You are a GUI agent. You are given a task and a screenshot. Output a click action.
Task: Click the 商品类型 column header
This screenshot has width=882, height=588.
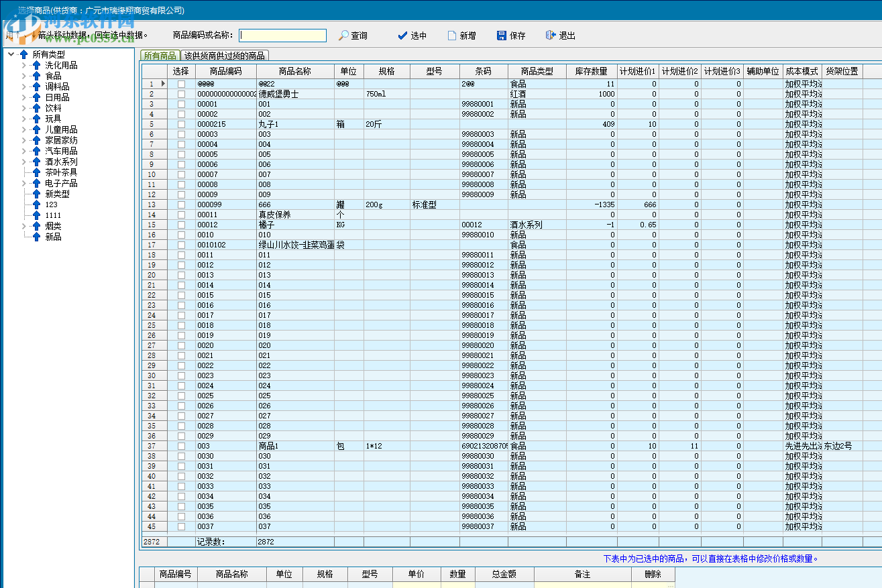click(537, 71)
